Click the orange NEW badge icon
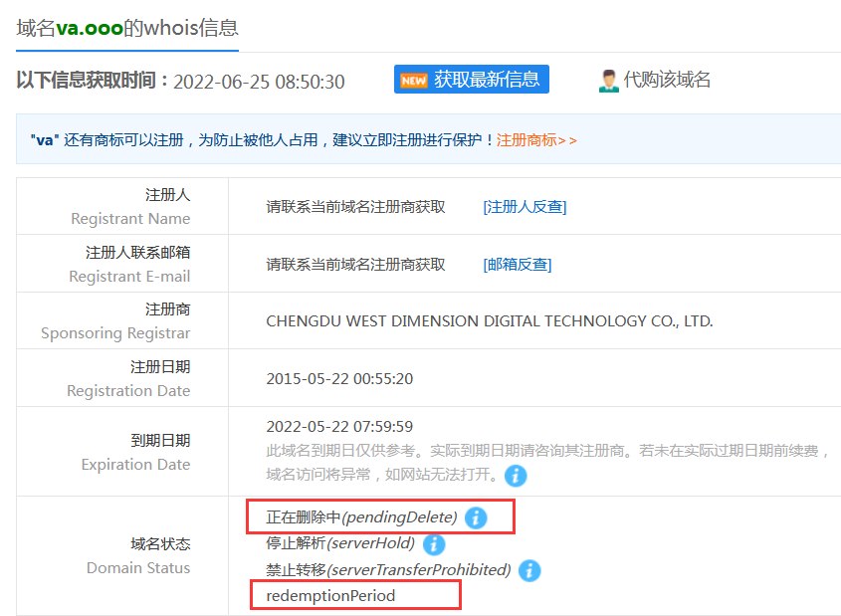This screenshot has height=616, width=841. pos(413,80)
